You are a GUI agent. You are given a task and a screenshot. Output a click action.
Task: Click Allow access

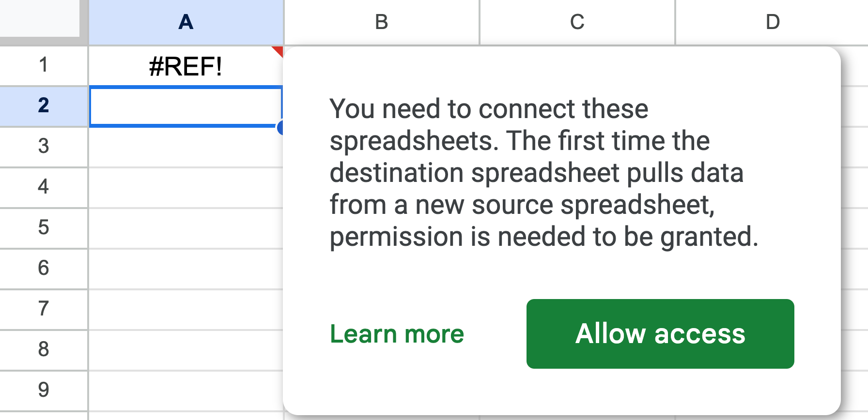click(x=660, y=333)
